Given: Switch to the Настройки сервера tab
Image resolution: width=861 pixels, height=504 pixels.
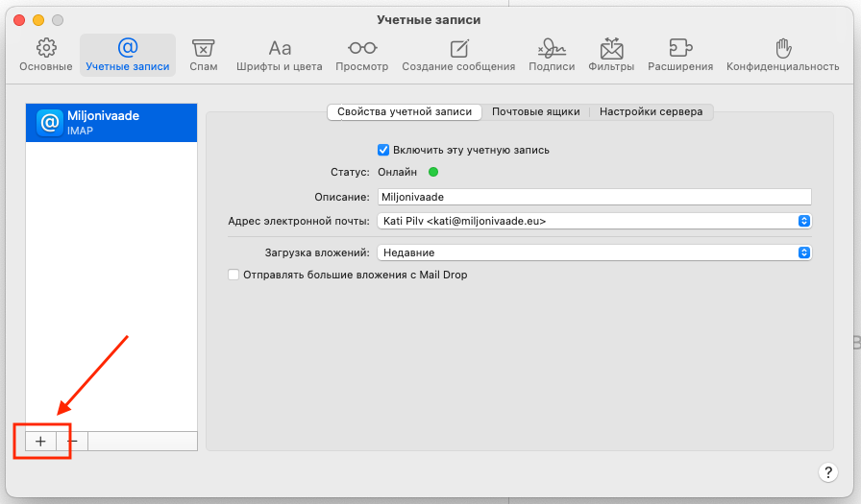Looking at the screenshot, I should point(651,111).
